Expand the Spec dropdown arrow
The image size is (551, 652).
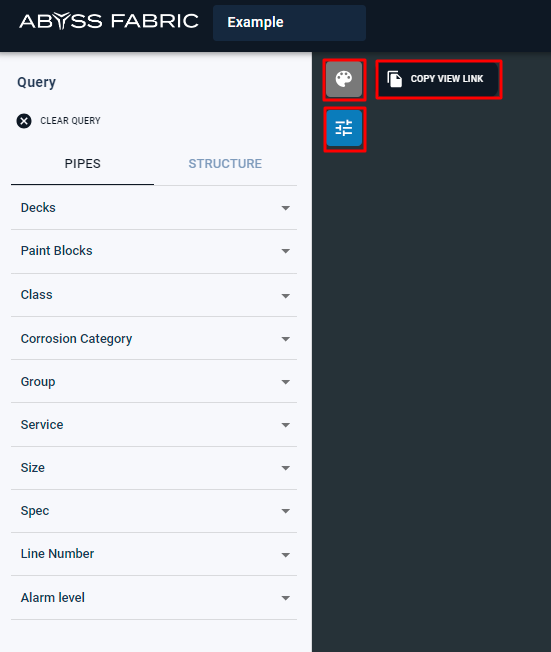[286, 511]
